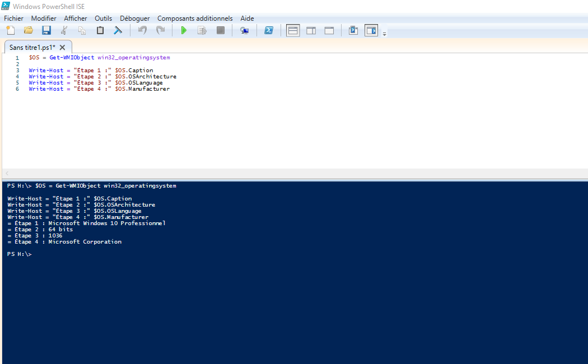This screenshot has width=588, height=364.
Task: Open the Modifier menu
Action: pyautogui.click(x=44, y=18)
